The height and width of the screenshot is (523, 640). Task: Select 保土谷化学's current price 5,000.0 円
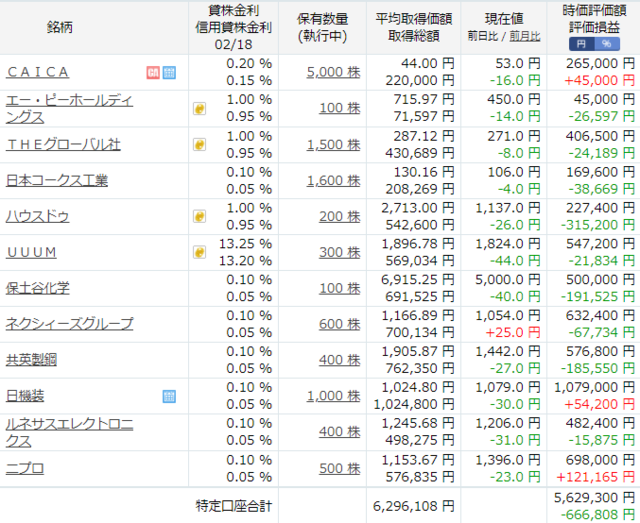508,280
